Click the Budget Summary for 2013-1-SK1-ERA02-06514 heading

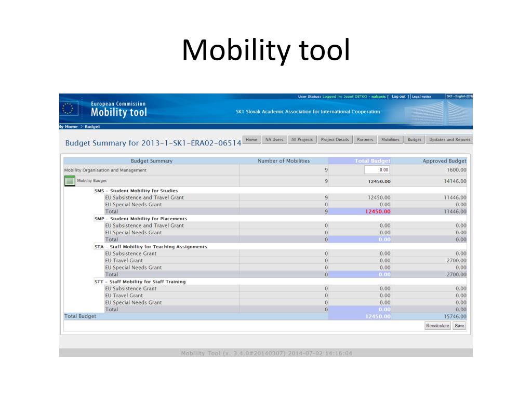(x=153, y=143)
